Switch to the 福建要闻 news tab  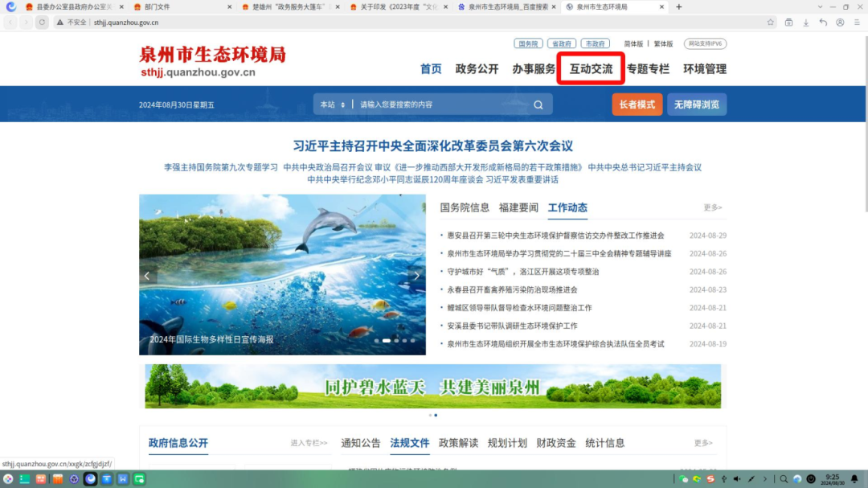[518, 207]
